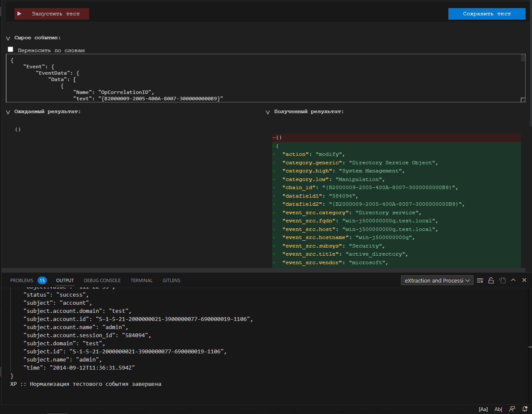This screenshot has height=414, width=532.
Task: Open the DEBUG CONSOLE tab
Action: pos(102,280)
